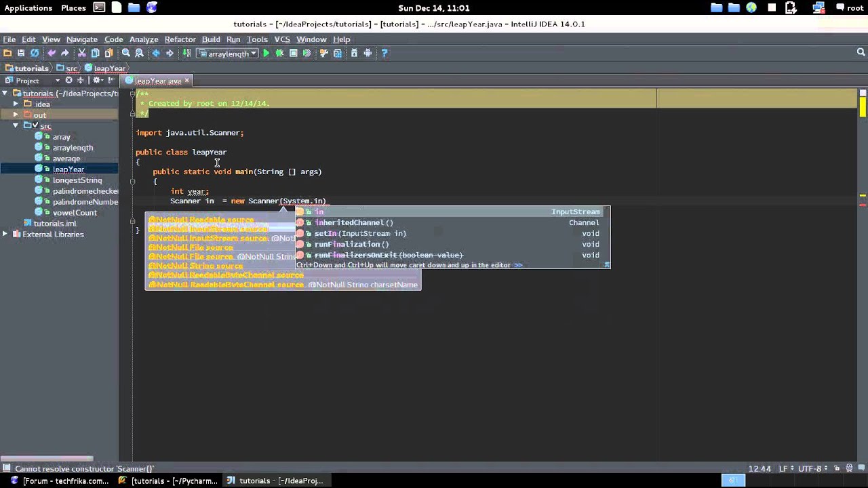Redo edit via toolbar arrow
The width and height of the screenshot is (868, 488).
pyautogui.click(x=65, y=53)
